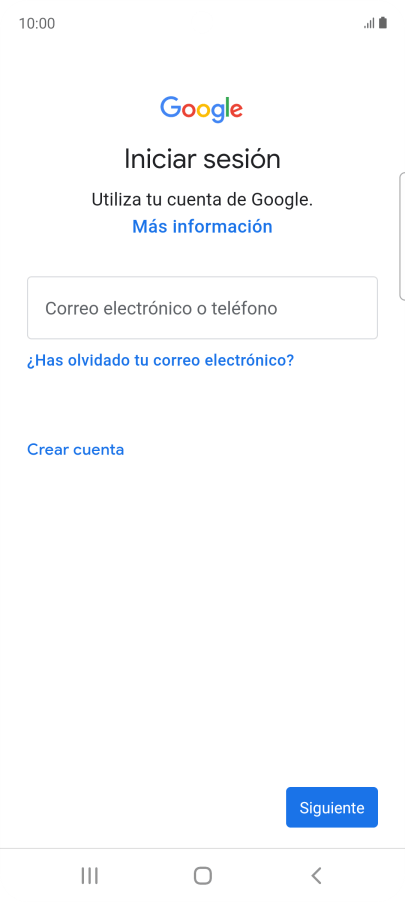405x902 pixels.
Task: Click the first red o in Google logo
Action: (189, 110)
